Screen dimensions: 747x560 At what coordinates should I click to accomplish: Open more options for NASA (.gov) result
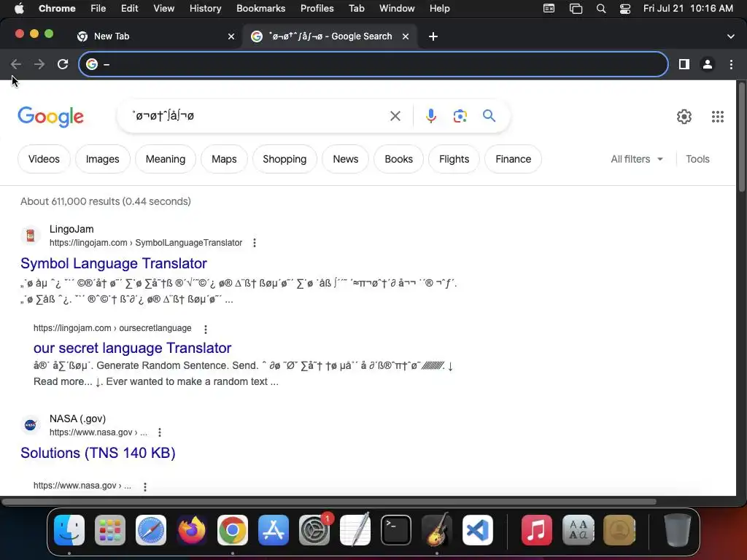160,432
